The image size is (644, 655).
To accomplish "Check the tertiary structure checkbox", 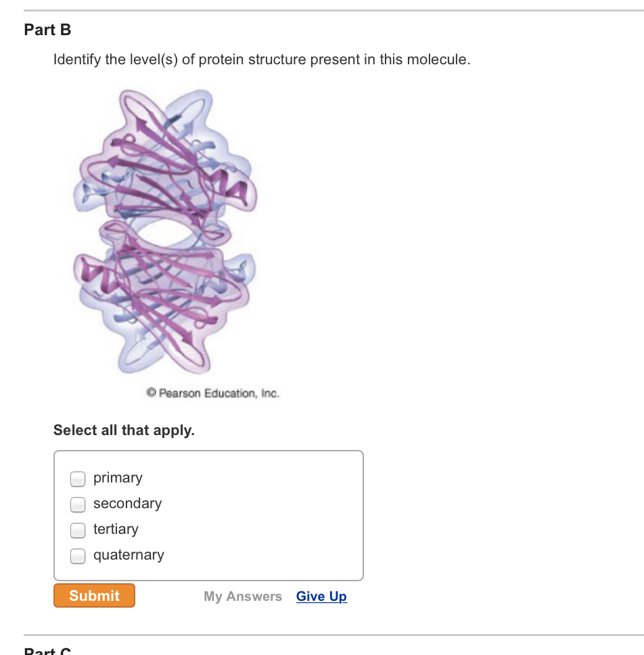I will pyautogui.click(x=78, y=530).
